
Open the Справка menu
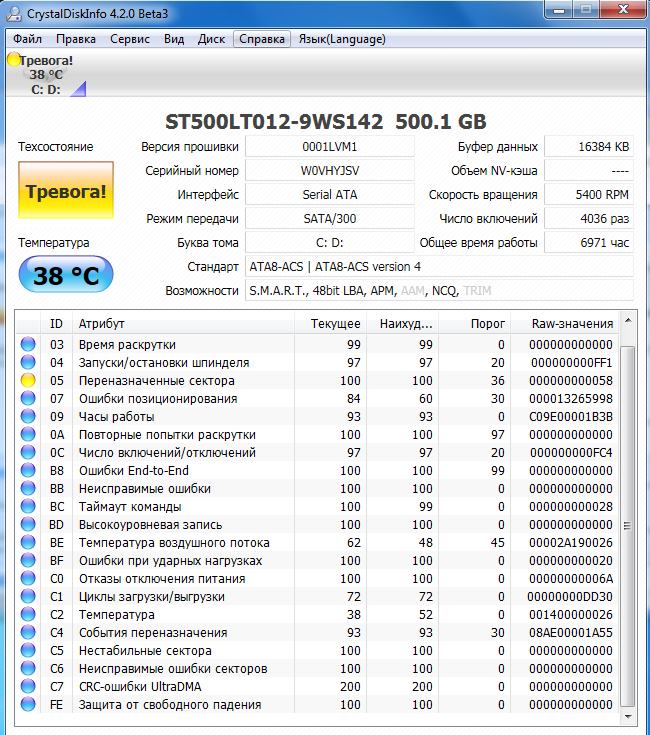(262, 39)
